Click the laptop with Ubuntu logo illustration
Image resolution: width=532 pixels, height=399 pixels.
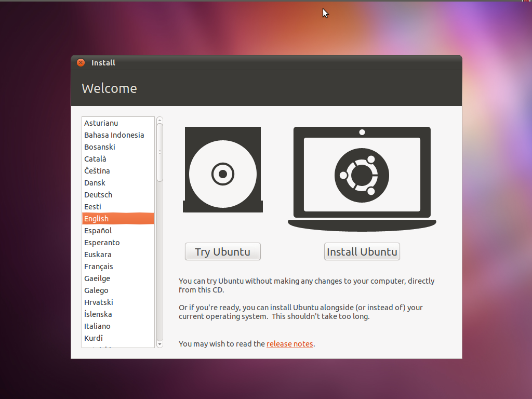coord(362,179)
